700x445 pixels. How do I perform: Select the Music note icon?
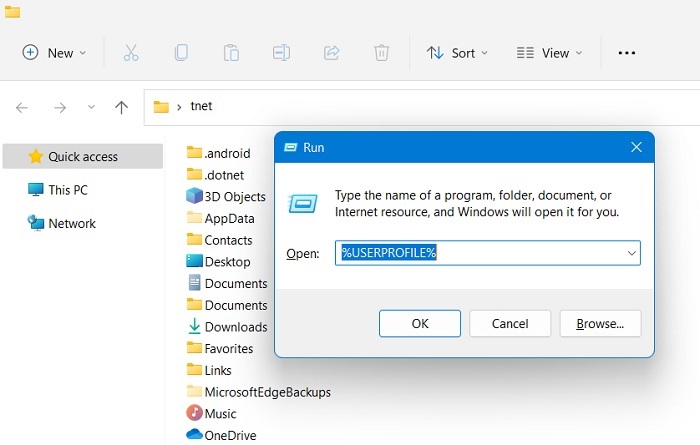point(194,412)
